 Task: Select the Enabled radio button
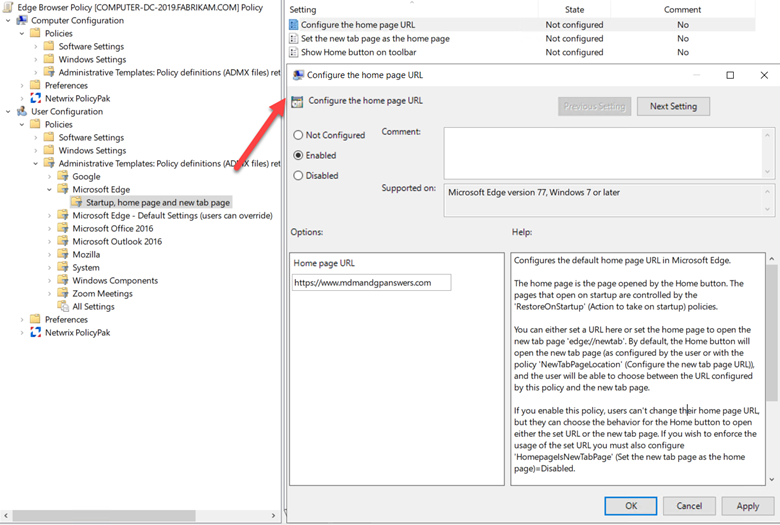click(x=298, y=155)
